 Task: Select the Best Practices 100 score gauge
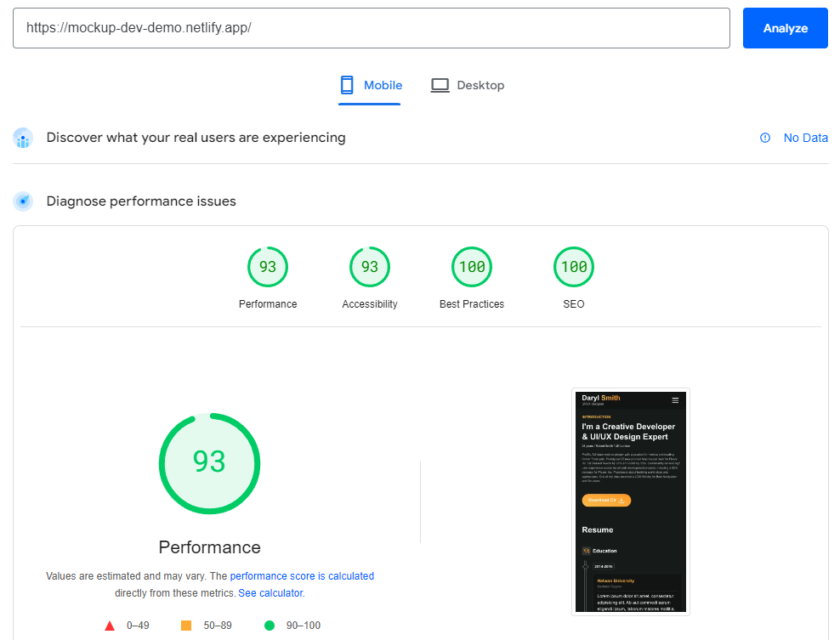472,267
